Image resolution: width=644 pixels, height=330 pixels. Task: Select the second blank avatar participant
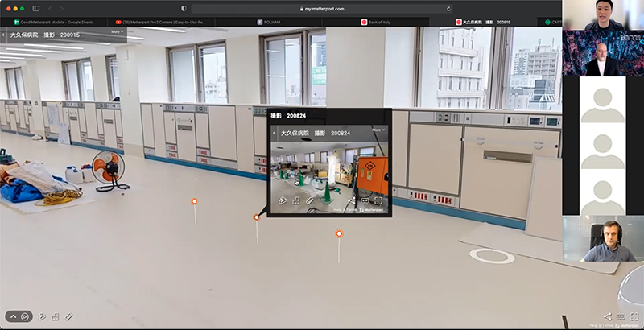click(602, 146)
